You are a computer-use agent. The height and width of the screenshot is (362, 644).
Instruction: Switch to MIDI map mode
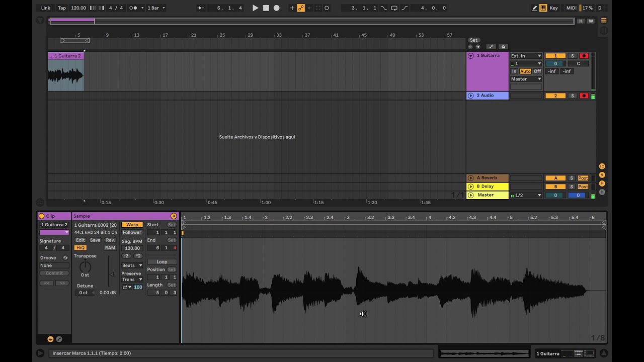coord(572,8)
